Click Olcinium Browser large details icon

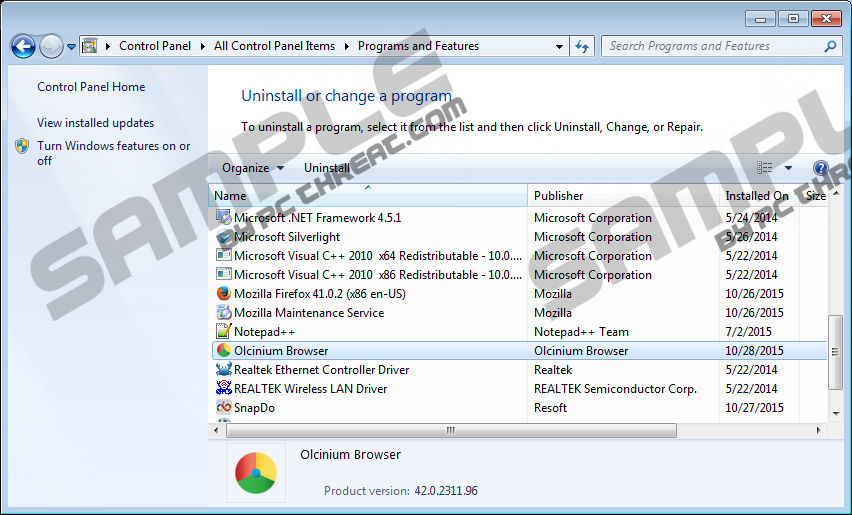point(255,473)
